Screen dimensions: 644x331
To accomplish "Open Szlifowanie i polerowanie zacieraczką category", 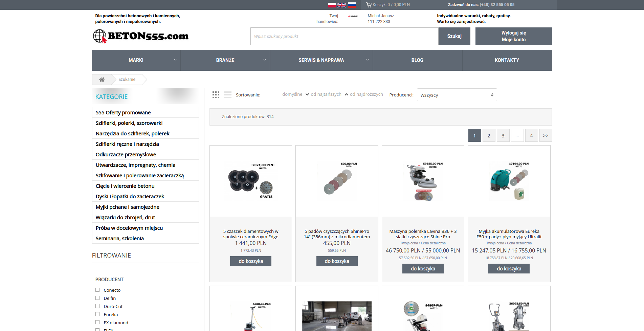I will [146, 175].
